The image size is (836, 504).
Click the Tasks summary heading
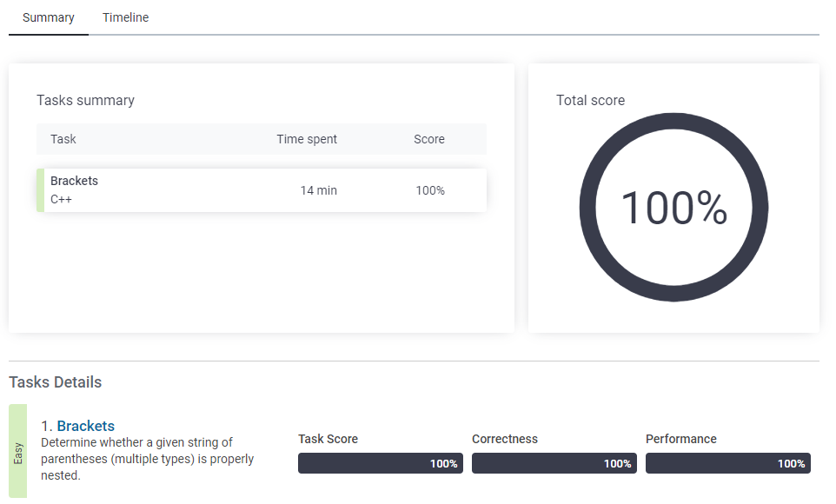coord(85,100)
